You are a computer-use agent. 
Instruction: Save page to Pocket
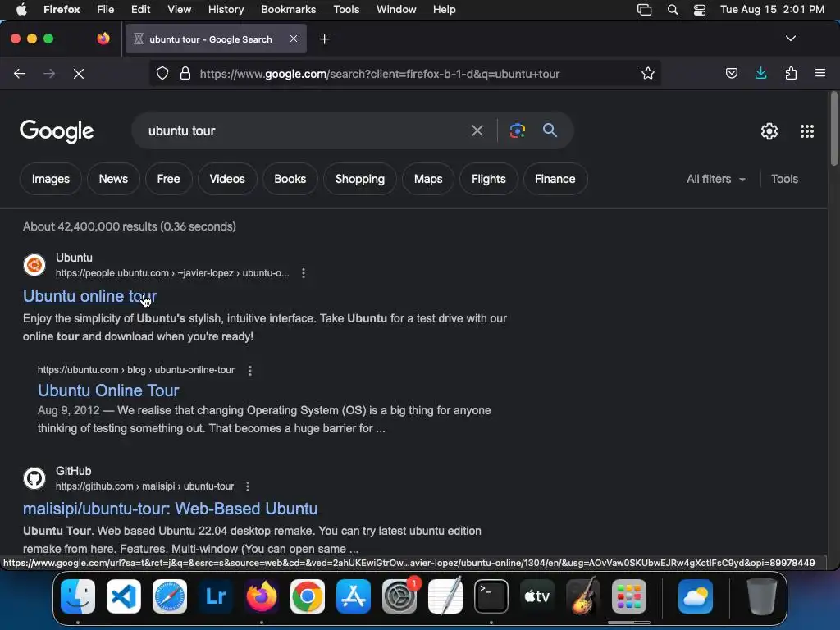[731, 73]
